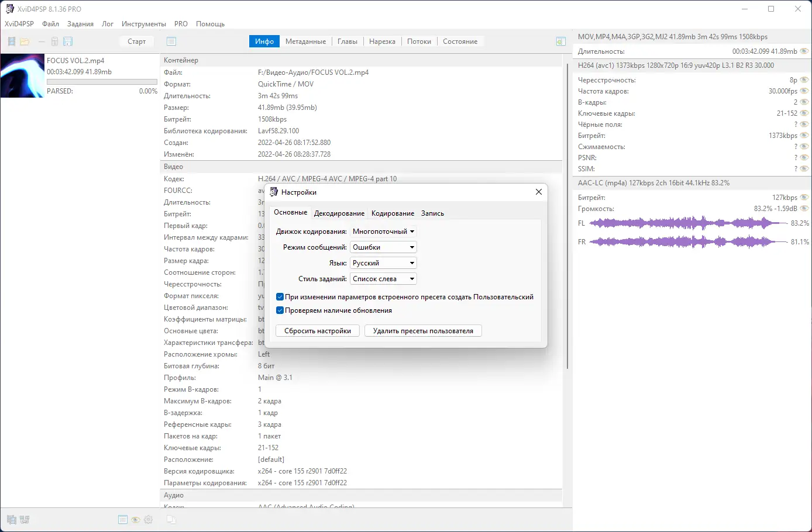The image size is (812, 532).
Task: Click the blue floppy disk save icon
Action: click(x=68, y=42)
